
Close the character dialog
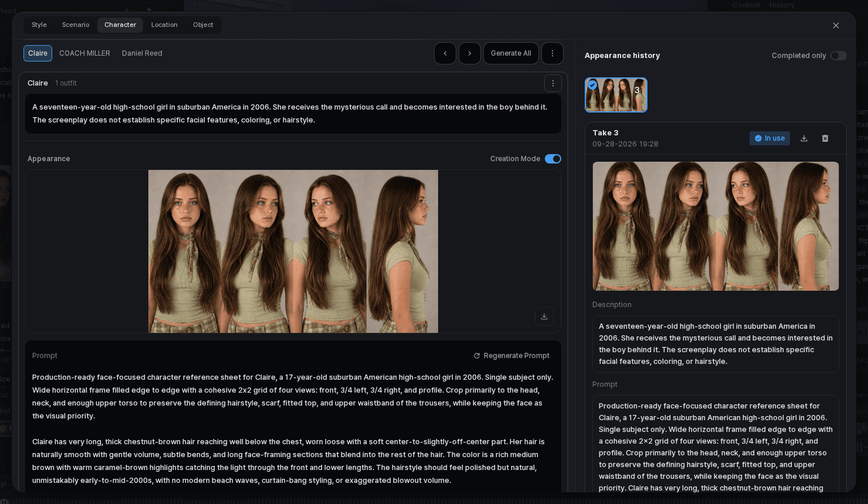836,26
